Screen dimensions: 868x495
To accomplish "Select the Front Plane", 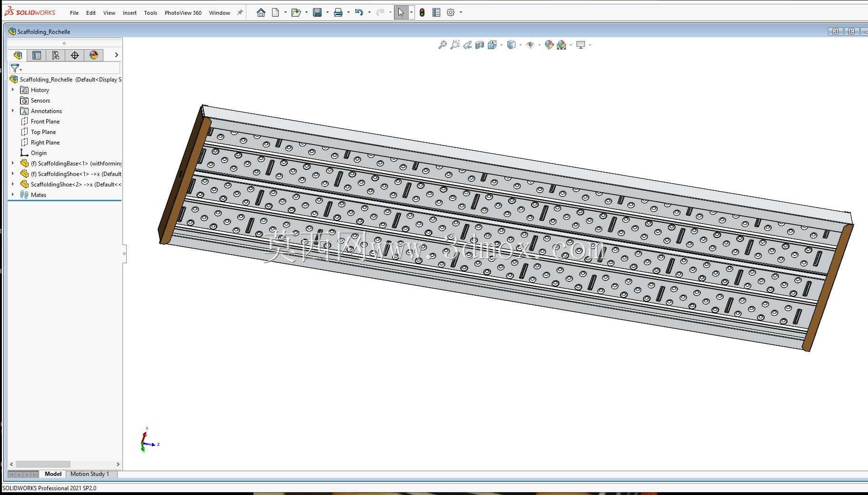I will (x=45, y=122).
